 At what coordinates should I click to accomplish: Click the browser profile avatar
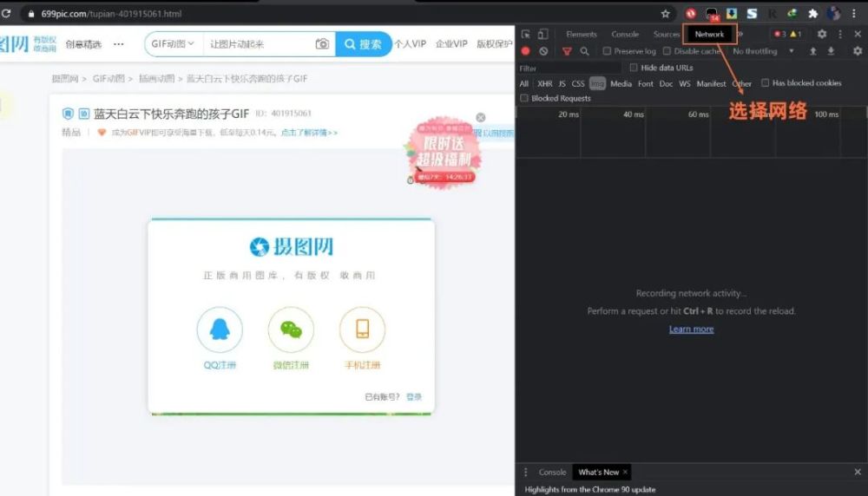tap(833, 14)
